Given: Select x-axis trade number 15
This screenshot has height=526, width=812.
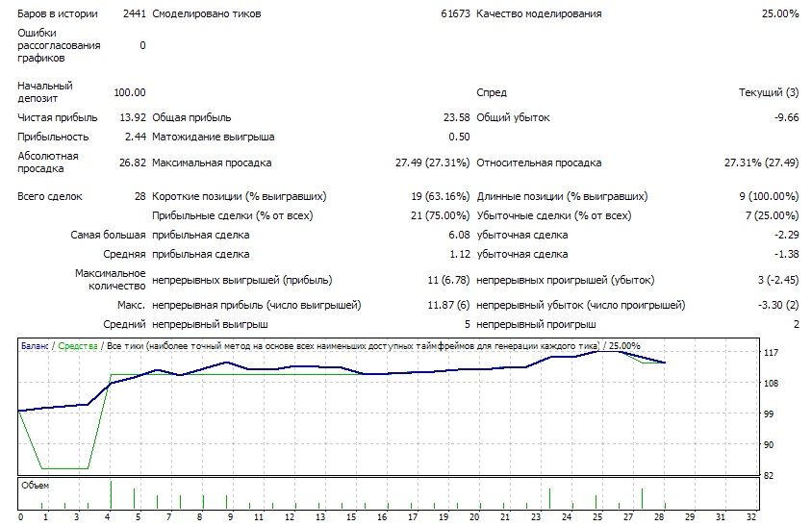Looking at the screenshot, I should click(351, 517).
